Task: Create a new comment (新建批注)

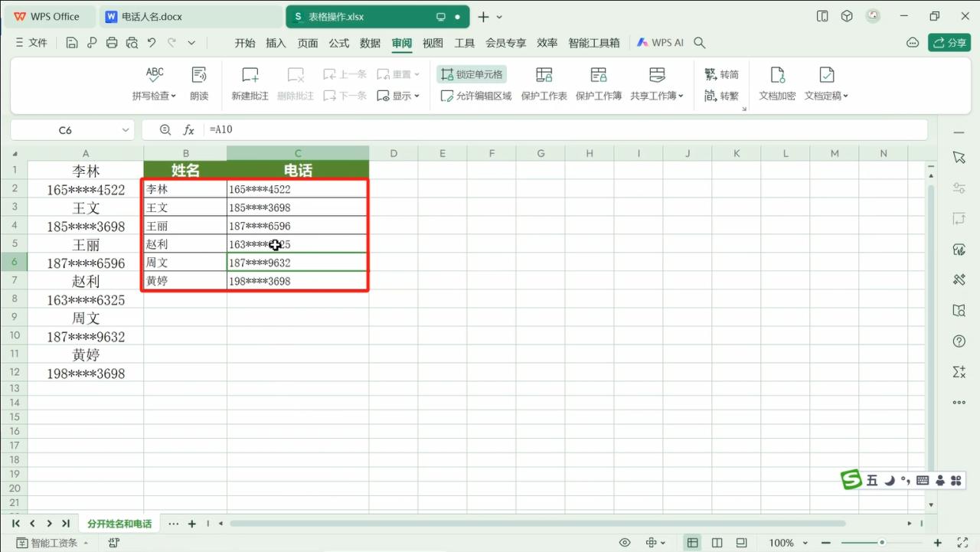Action: tap(250, 84)
